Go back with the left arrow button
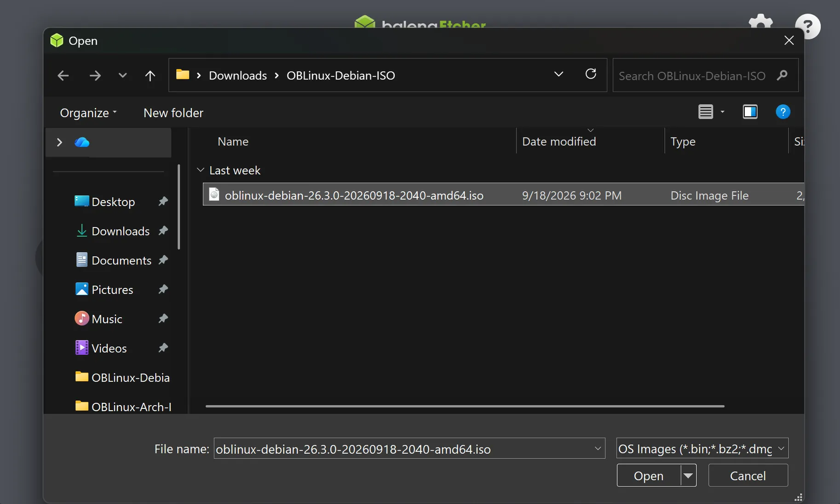The height and width of the screenshot is (504, 840). click(x=63, y=75)
